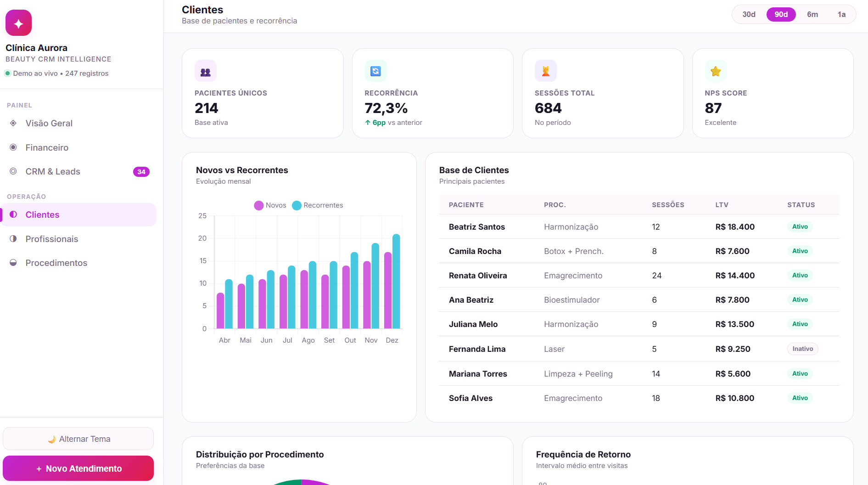Click the Procedimentos half-circle icon
Image resolution: width=868 pixels, height=485 pixels.
13,263
